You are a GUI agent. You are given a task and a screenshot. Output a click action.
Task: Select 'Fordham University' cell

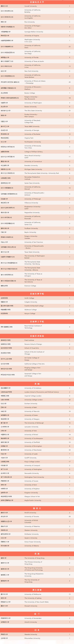[x=31, y=228]
